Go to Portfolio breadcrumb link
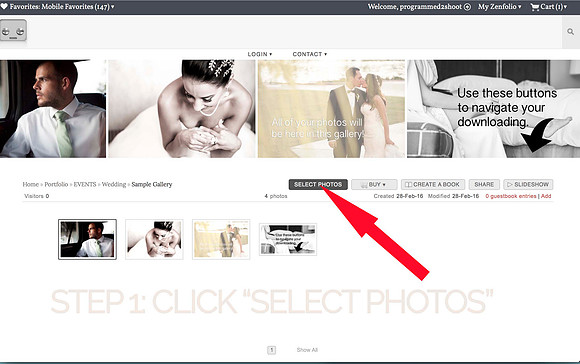 click(56, 184)
